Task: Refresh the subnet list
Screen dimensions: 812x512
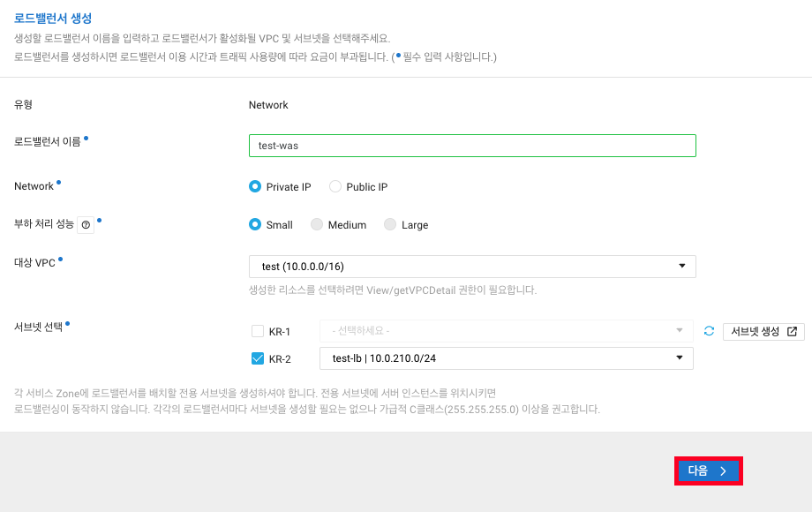Action: 709,331
